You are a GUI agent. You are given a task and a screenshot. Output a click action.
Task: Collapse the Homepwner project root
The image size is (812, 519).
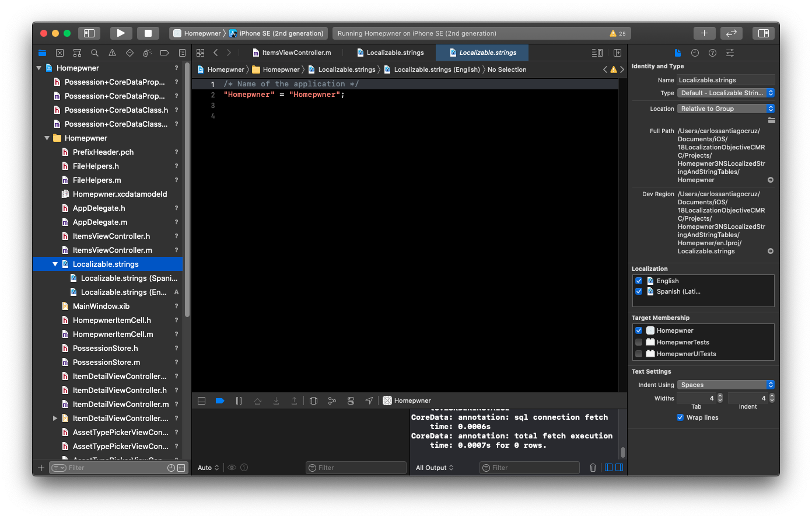click(x=39, y=68)
